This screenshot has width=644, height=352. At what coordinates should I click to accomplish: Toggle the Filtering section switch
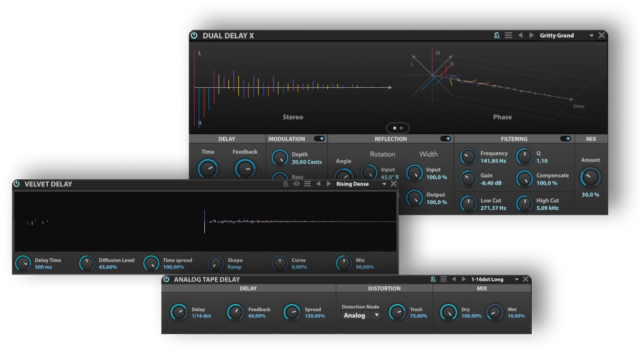point(565,139)
